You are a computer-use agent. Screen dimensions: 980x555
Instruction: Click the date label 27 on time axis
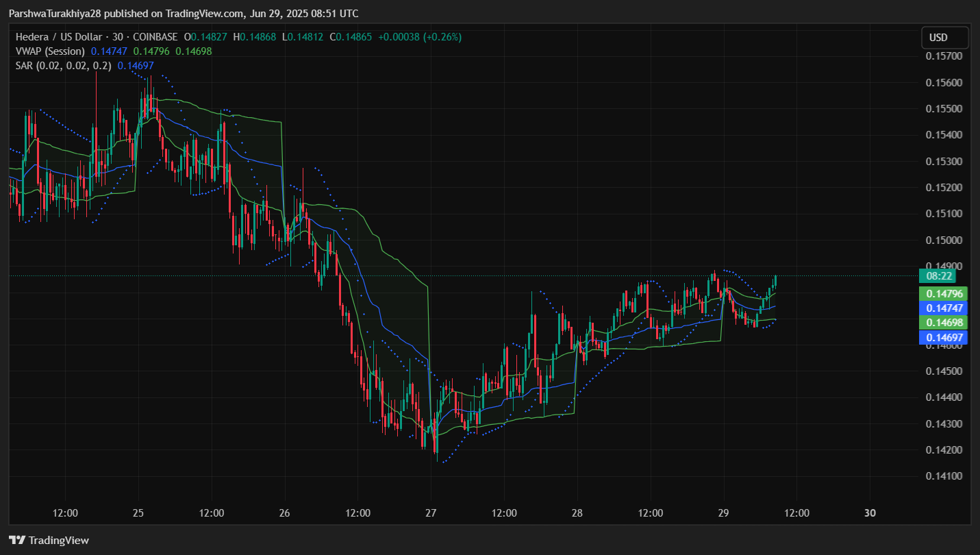pyautogui.click(x=430, y=513)
